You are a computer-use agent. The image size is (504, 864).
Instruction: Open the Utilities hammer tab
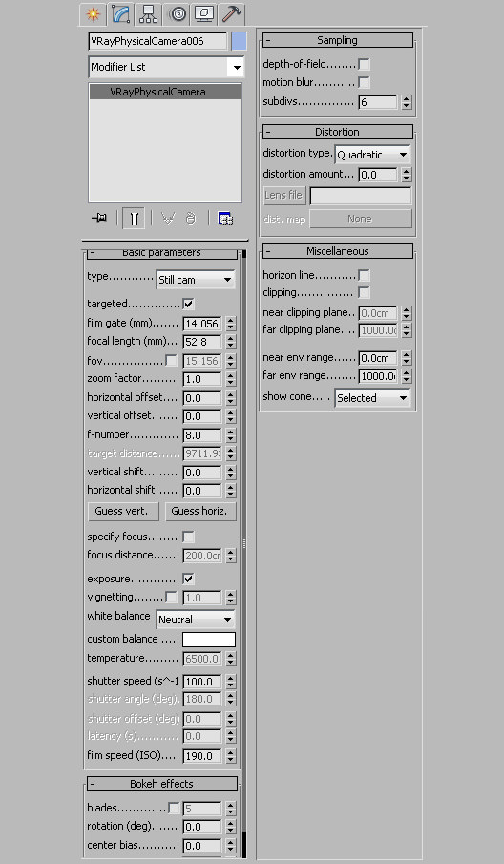coord(231,14)
